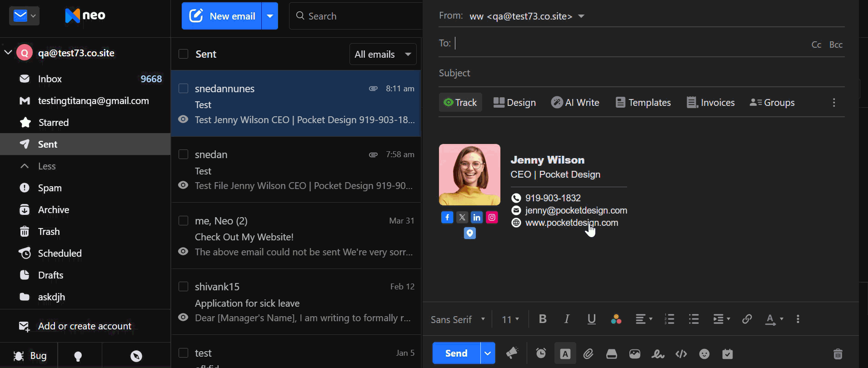Click the insert image icon
The image size is (868, 368).
coord(635,353)
